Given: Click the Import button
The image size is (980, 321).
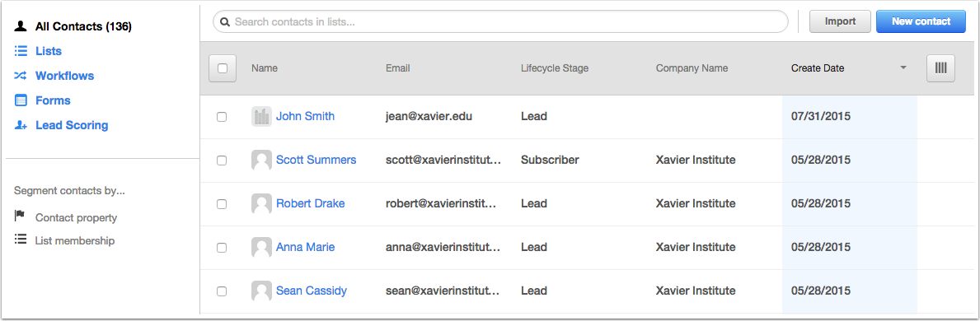Looking at the screenshot, I should click(840, 21).
